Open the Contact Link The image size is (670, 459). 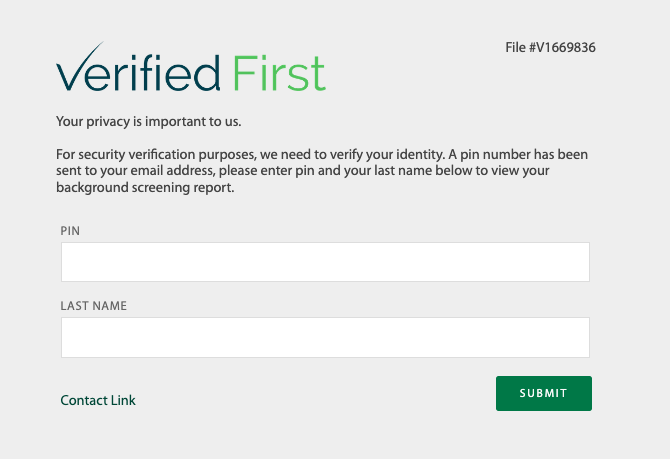point(98,400)
